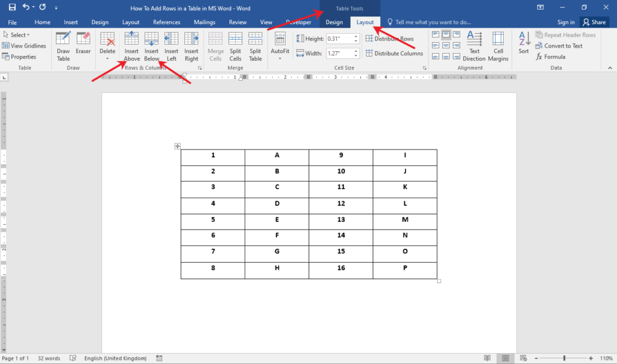The image size is (617, 364).
Task: Click the macro recording status icon
Action: pos(159,358)
